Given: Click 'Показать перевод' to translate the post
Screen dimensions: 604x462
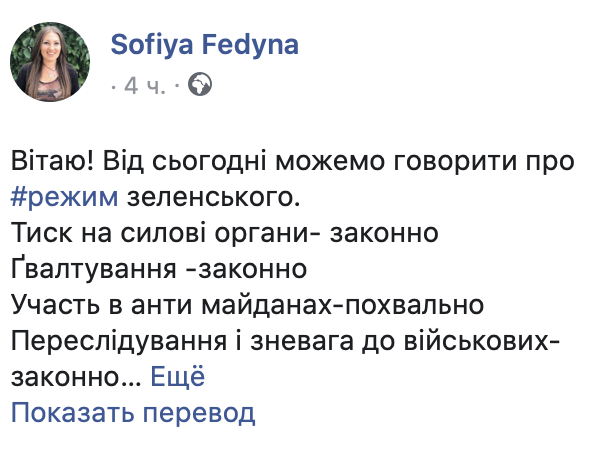Looking at the screenshot, I should click(133, 413).
